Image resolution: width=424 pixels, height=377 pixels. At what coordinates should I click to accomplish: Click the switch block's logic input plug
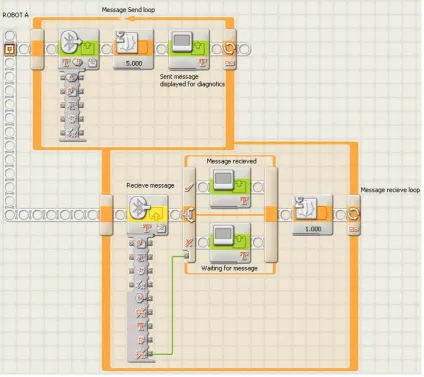(186, 256)
